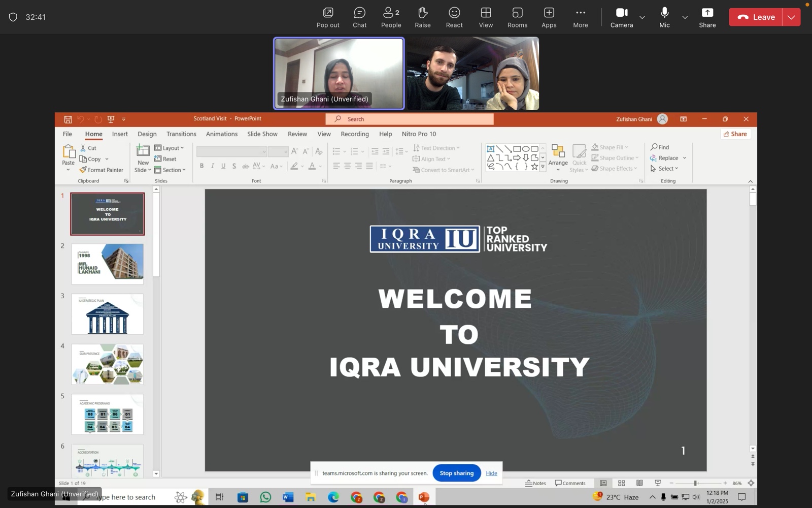Toggle Italic formatting
This screenshot has width=812, height=508.
[212, 166]
